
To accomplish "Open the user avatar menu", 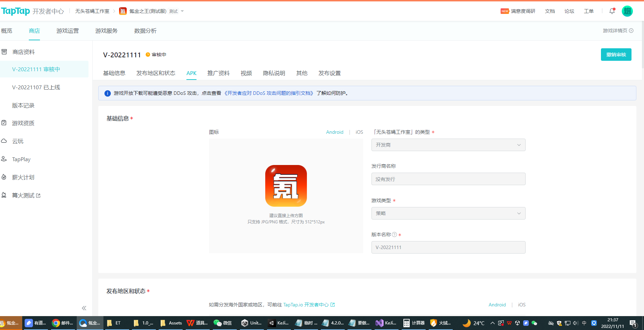I will click(627, 11).
